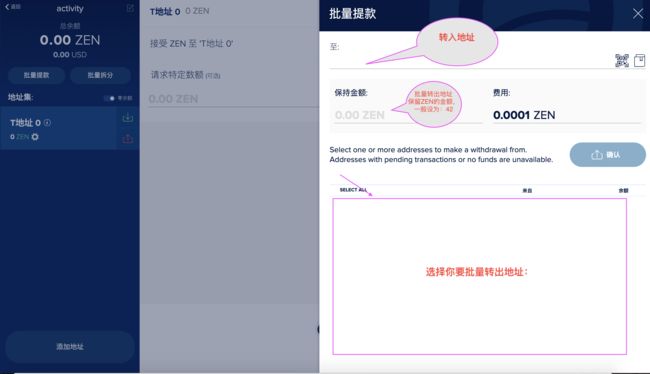Click the 接受 ZEN 至 'T地址 0' text
The image size is (650, 374).
click(x=192, y=43)
